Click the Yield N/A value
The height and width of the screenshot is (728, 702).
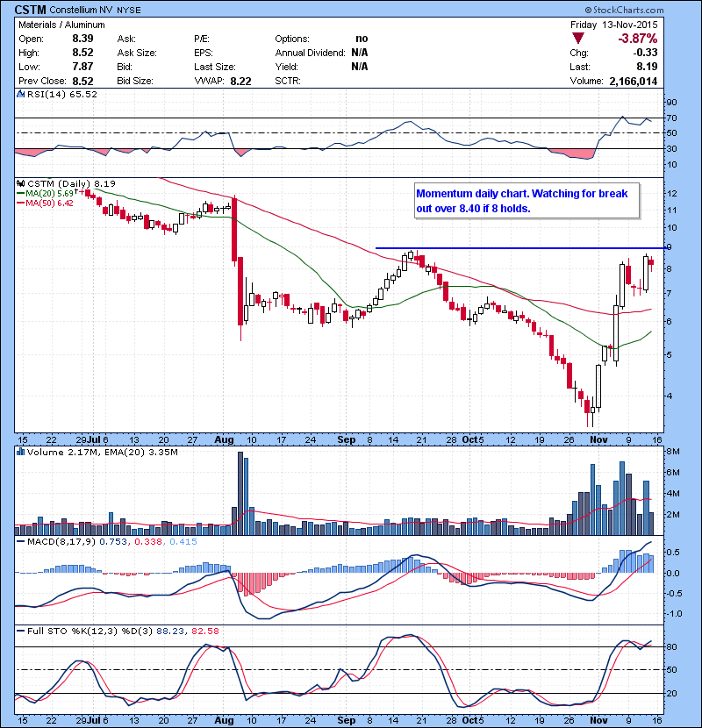click(360, 67)
